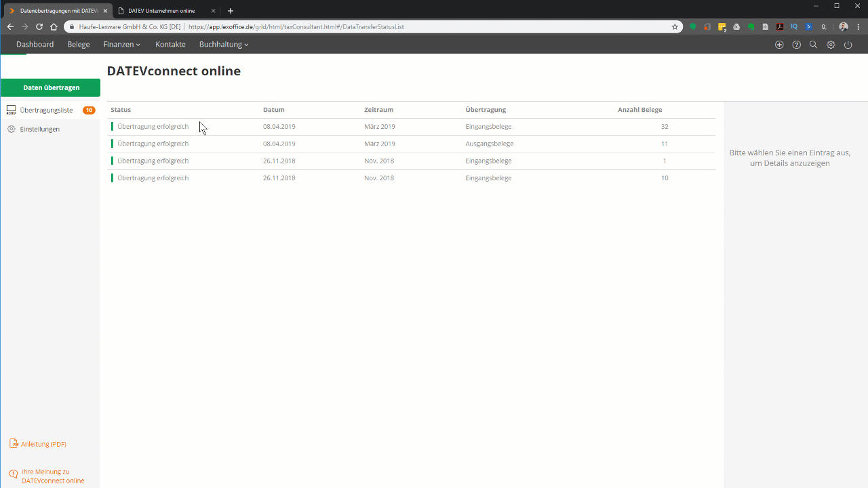Screen dimensions: 868x488
Task: Click the green Hangouts extension icon
Action: pos(693,27)
